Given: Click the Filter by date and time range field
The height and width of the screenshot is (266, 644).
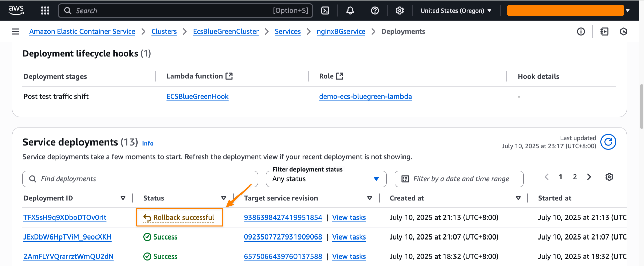Looking at the screenshot, I should coord(459,179).
